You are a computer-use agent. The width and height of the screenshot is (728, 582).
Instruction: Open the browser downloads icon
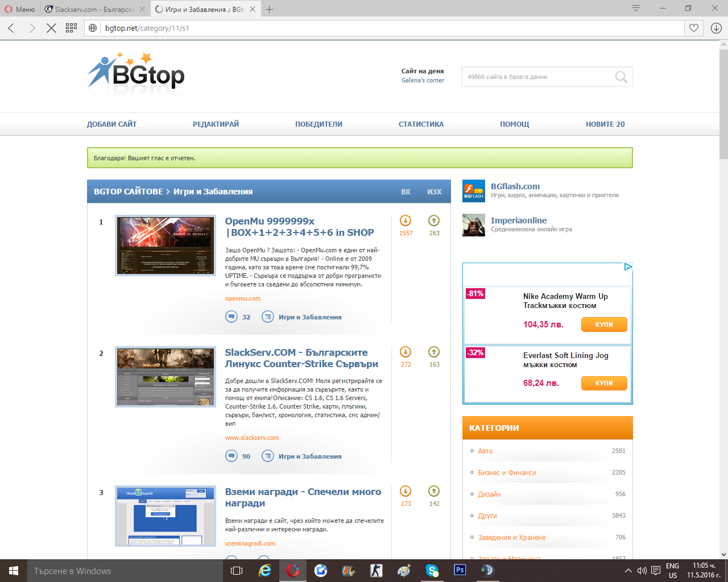[x=716, y=28]
